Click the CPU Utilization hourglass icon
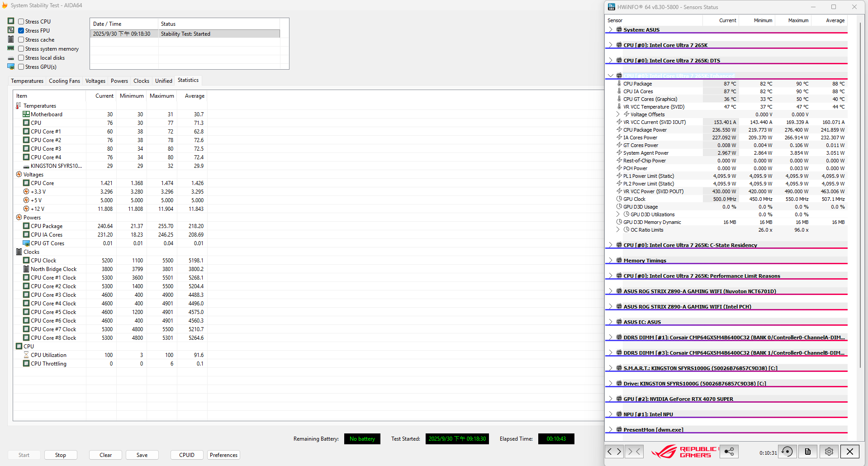This screenshot has height=466, width=868. (26, 355)
